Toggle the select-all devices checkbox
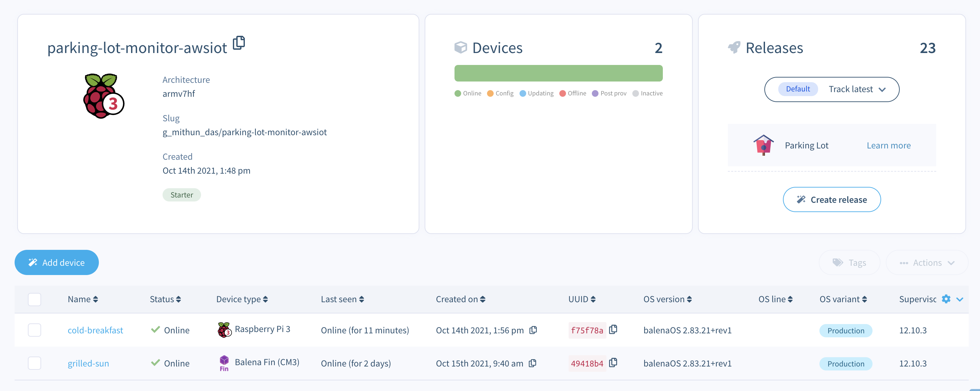This screenshot has height=391, width=980. click(34, 299)
